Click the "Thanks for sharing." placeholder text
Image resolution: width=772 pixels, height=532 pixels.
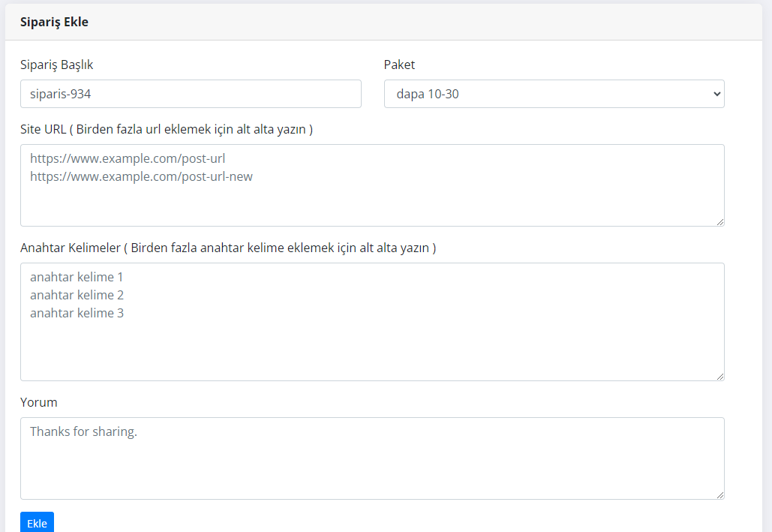(83, 431)
